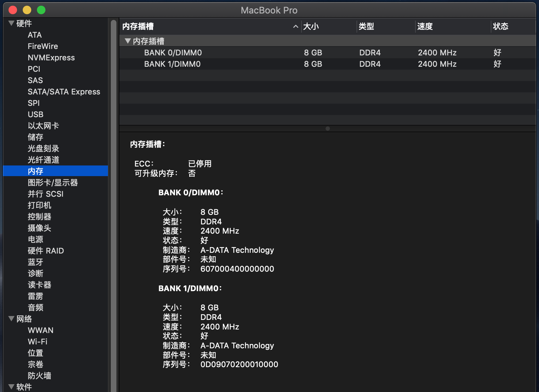The width and height of the screenshot is (539, 392).
Task: Select 光纤通道 in the sidebar
Action: coord(43,160)
